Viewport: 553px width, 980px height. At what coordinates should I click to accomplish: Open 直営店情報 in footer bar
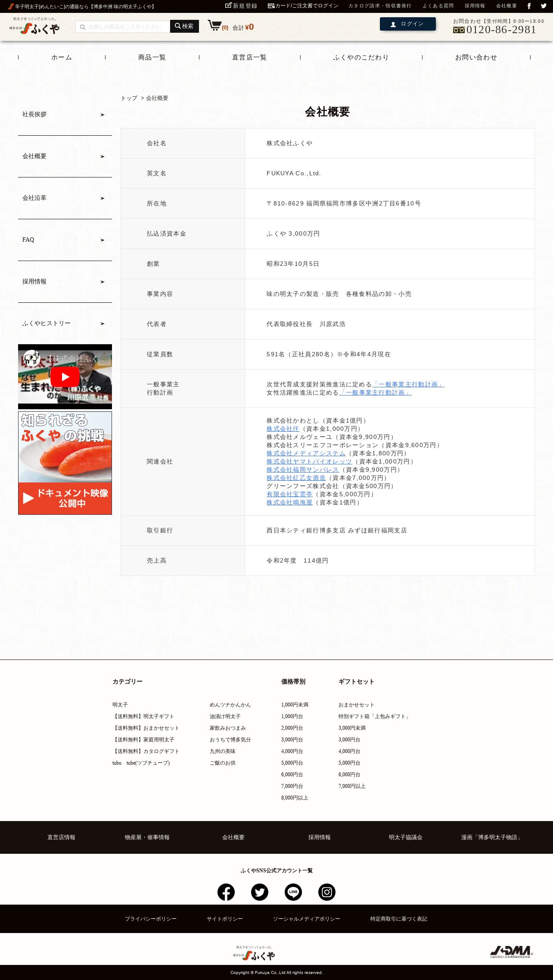tap(61, 837)
